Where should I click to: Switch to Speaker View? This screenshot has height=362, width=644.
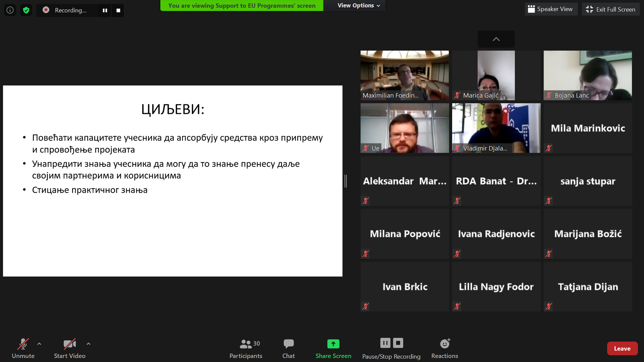(550, 9)
